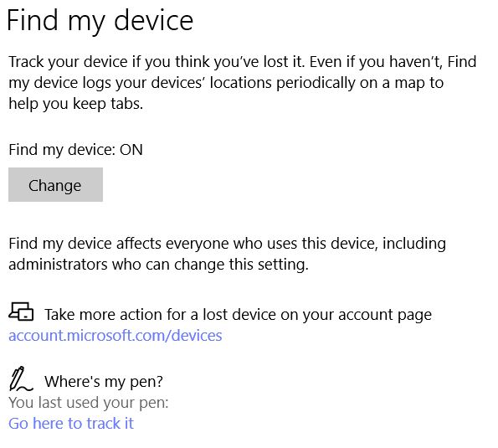Click the word 'periodically' in the description
The height and width of the screenshot is (448, 498).
tap(316, 83)
